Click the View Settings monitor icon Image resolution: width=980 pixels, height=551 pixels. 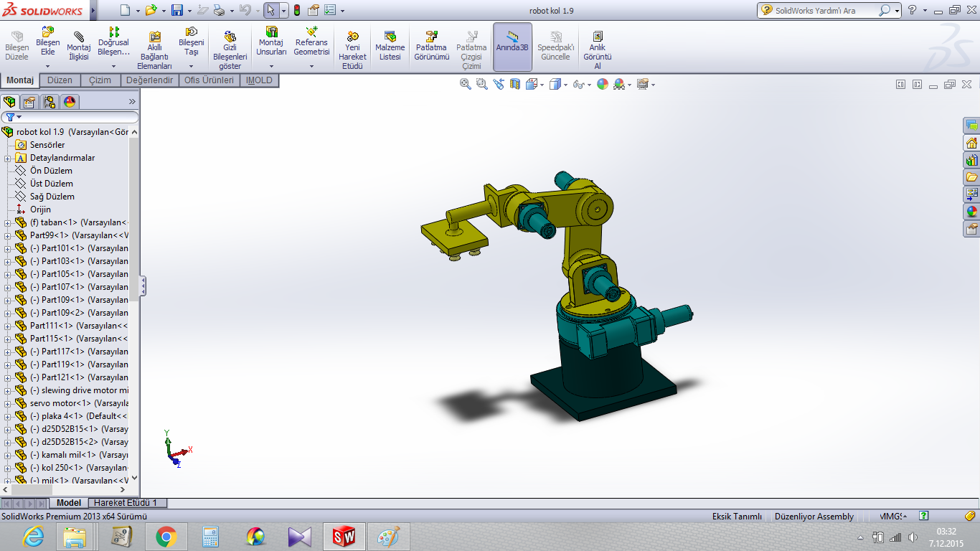[x=642, y=84]
